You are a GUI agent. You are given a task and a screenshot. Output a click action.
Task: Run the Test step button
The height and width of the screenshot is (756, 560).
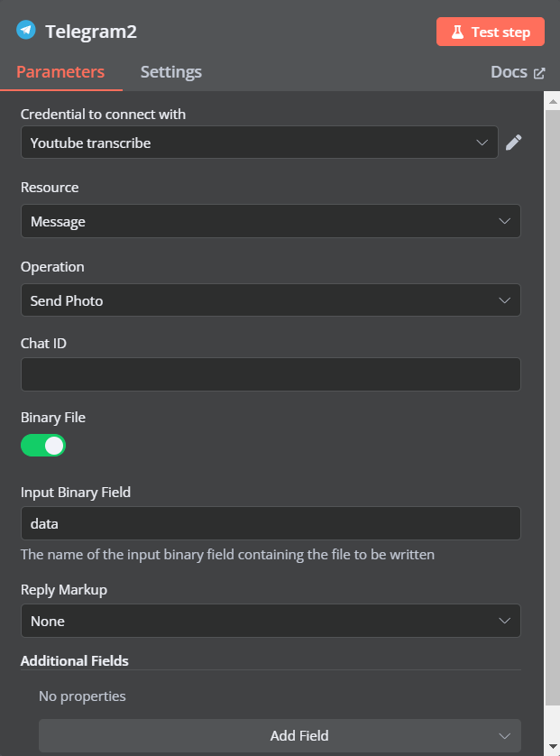(491, 32)
